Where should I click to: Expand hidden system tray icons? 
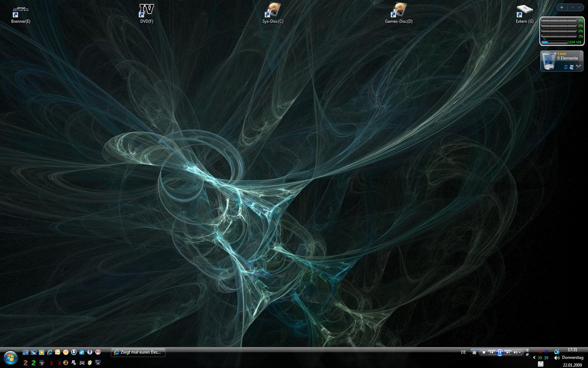(534, 358)
